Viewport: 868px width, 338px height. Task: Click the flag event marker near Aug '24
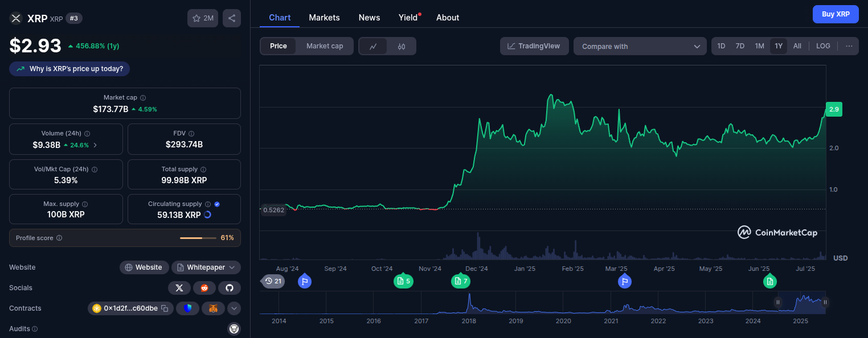[x=305, y=281]
